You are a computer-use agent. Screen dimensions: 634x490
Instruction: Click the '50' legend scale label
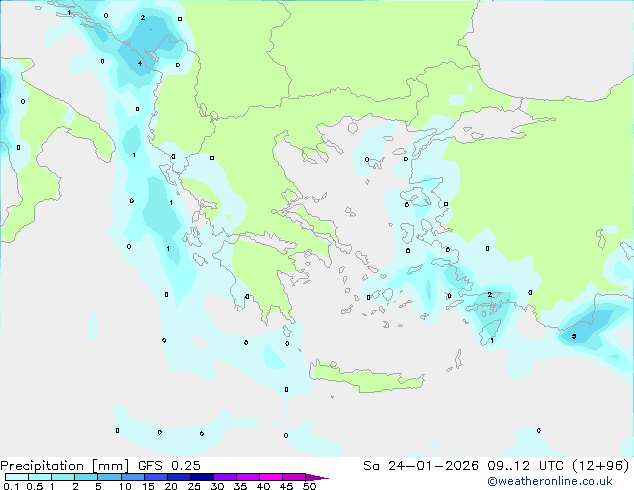click(309, 486)
